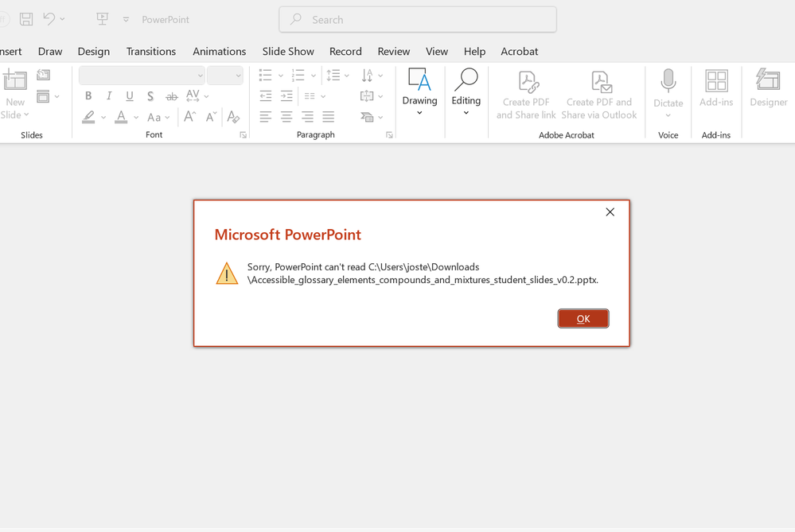Viewport: 795px width, 532px height.
Task: Click Create PDF and Share via Outlook
Action: [x=599, y=95]
